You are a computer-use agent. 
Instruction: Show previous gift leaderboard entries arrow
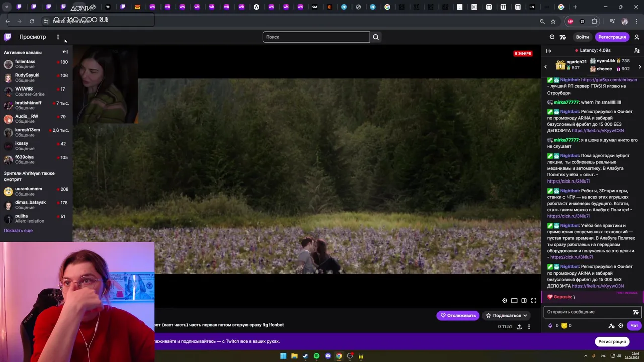tap(545, 67)
